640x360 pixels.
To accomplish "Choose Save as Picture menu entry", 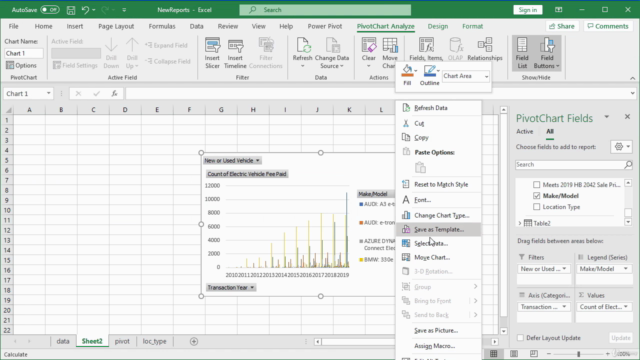I will click(438, 330).
